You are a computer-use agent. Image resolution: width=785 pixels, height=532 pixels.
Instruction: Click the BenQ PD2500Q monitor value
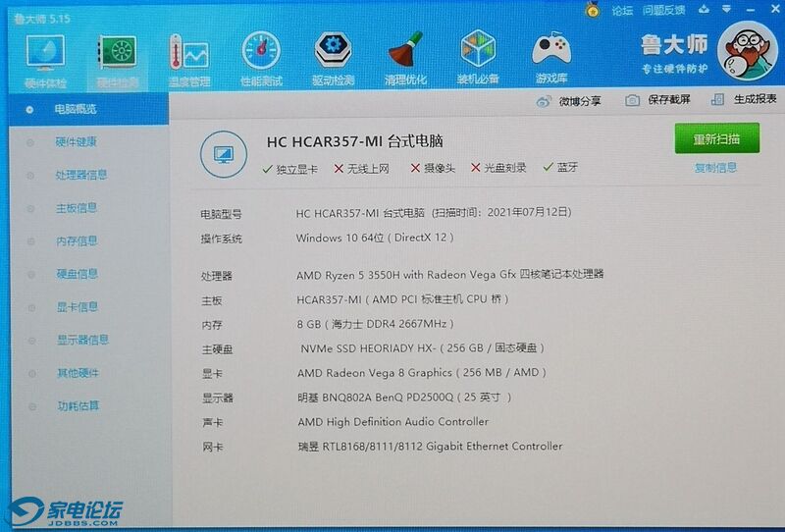click(x=404, y=398)
